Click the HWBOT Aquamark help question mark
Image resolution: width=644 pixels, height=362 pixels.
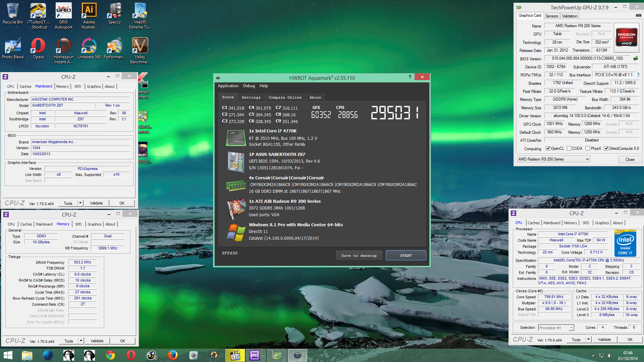410,77
